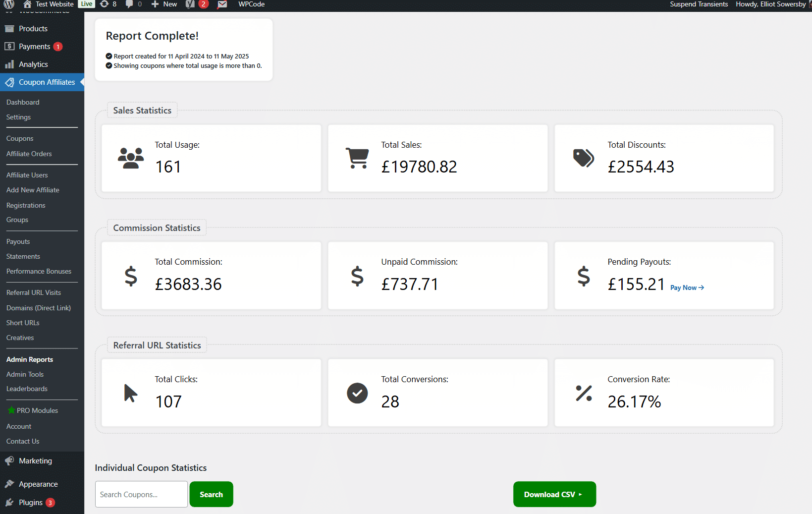Open Affiliate Orders page
The image size is (812, 514).
(x=29, y=154)
